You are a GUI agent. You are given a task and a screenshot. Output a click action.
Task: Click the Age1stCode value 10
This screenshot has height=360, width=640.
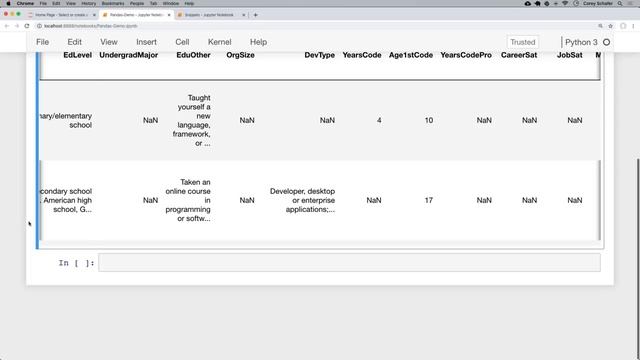click(429, 120)
